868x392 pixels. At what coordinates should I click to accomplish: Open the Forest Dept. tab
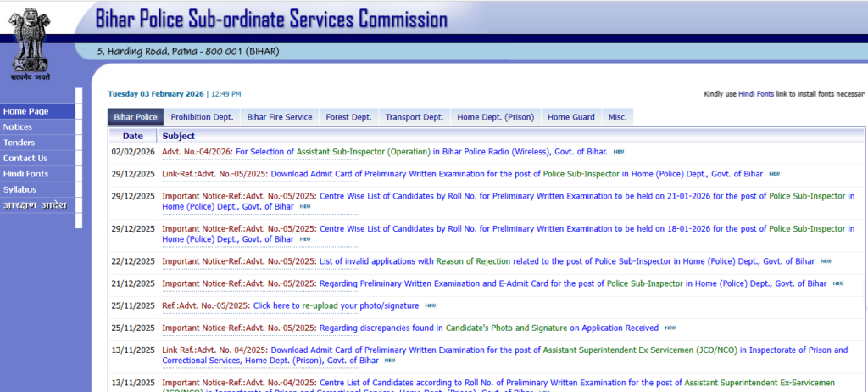[348, 117]
